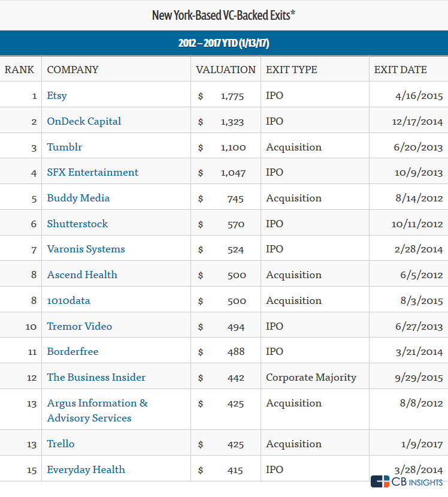
Task: Open the OnDeck Capital link
Action: (84, 121)
